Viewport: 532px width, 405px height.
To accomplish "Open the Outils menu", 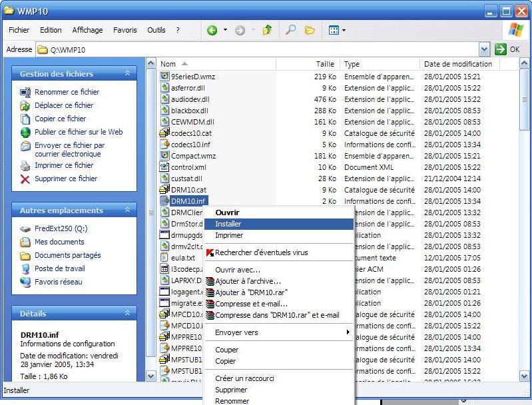I will pyautogui.click(x=156, y=30).
